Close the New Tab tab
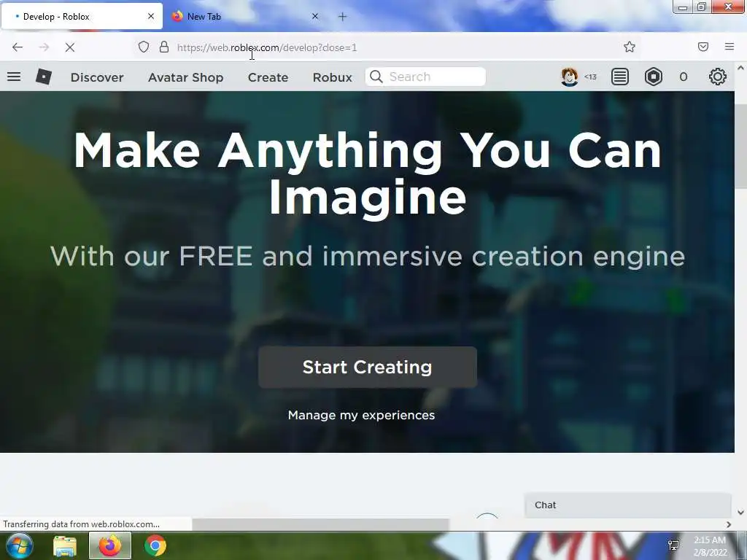 coord(315,16)
